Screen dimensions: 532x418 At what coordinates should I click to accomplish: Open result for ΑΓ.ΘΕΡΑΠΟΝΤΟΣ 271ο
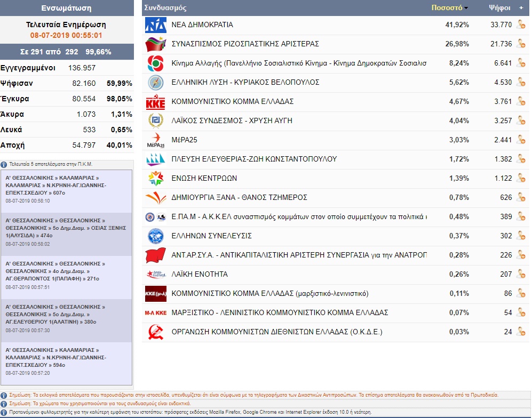[67, 277]
